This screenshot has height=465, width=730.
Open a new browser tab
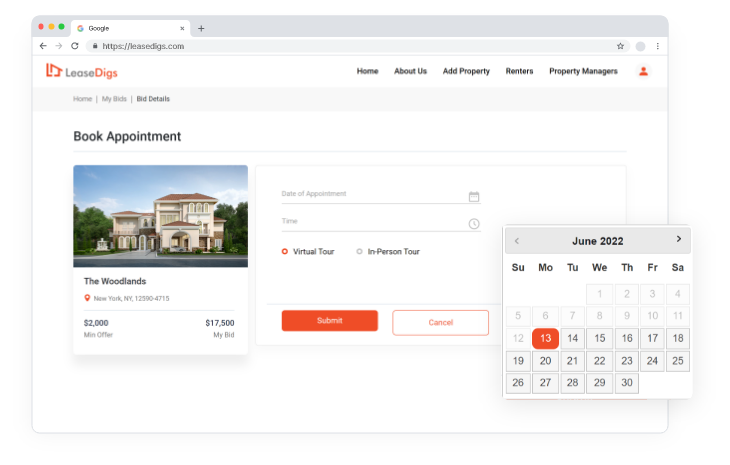[201, 28]
